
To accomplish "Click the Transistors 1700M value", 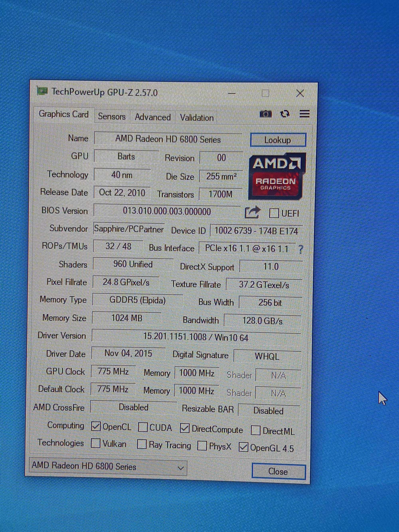I will (220, 194).
